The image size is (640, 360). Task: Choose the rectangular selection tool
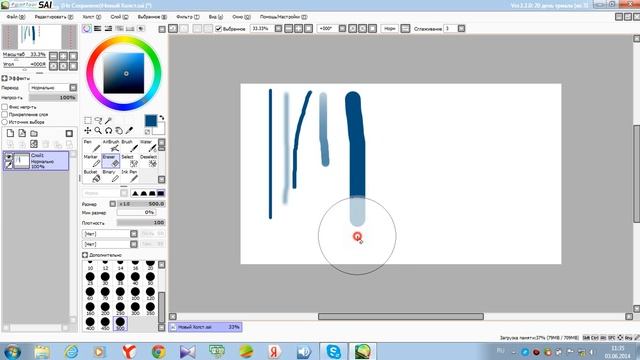[88, 120]
